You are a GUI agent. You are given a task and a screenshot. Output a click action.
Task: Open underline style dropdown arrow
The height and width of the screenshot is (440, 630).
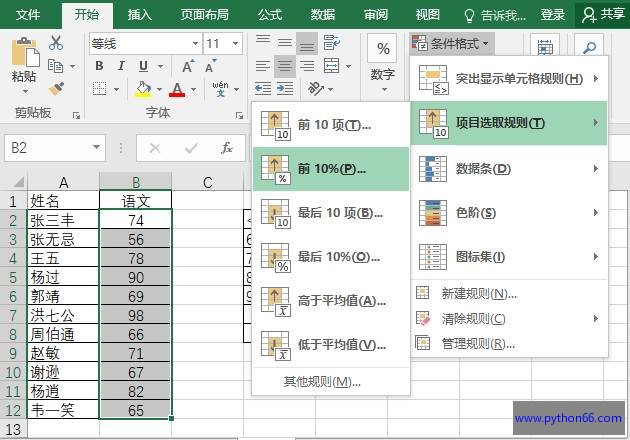(160, 66)
